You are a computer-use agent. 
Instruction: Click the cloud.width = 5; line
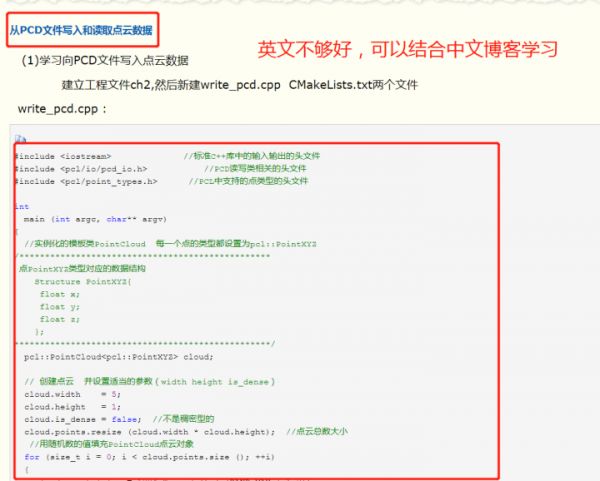click(x=73, y=395)
